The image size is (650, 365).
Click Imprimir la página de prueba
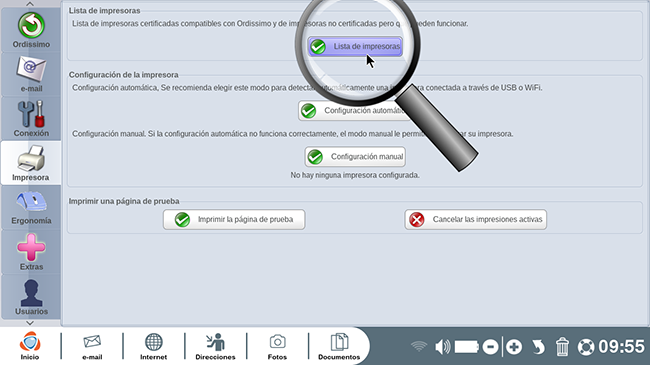234,219
